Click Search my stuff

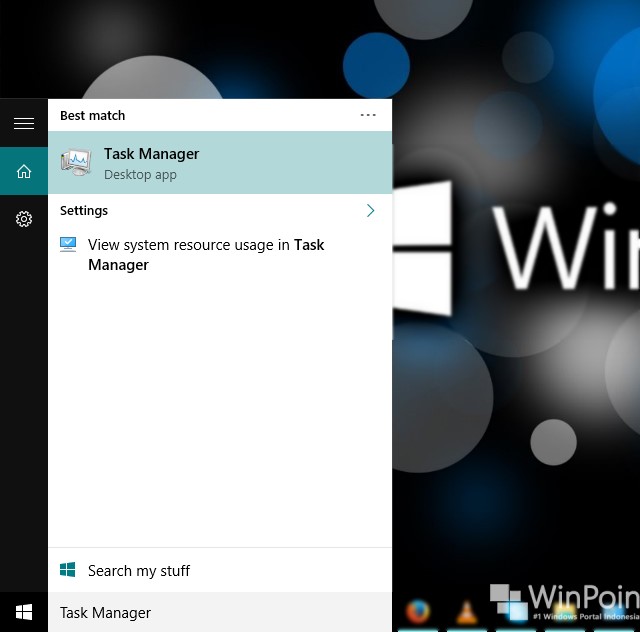coord(220,570)
